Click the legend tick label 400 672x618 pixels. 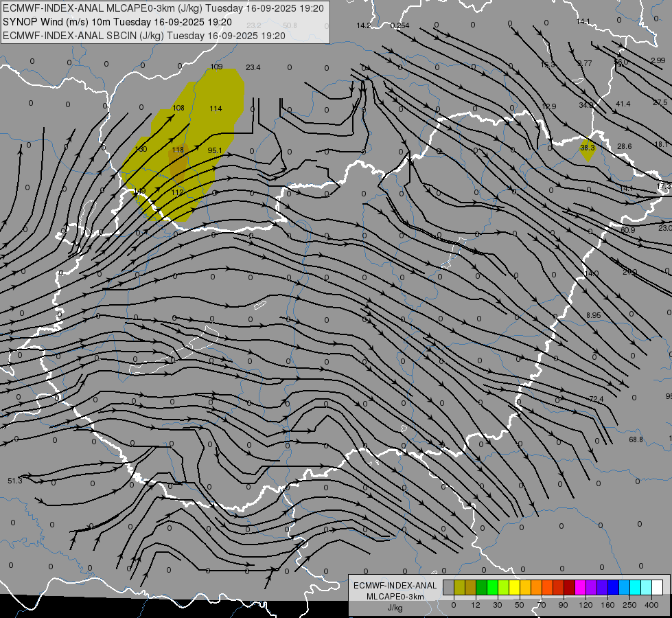[x=651, y=605]
